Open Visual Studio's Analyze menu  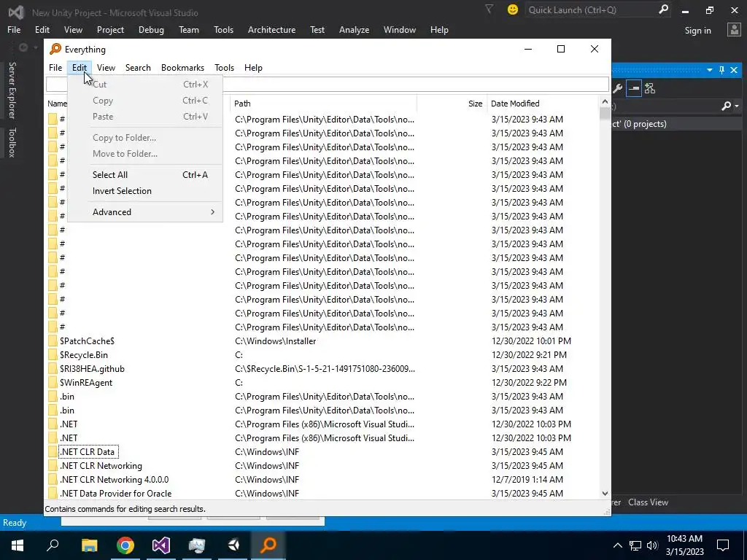[354, 29]
